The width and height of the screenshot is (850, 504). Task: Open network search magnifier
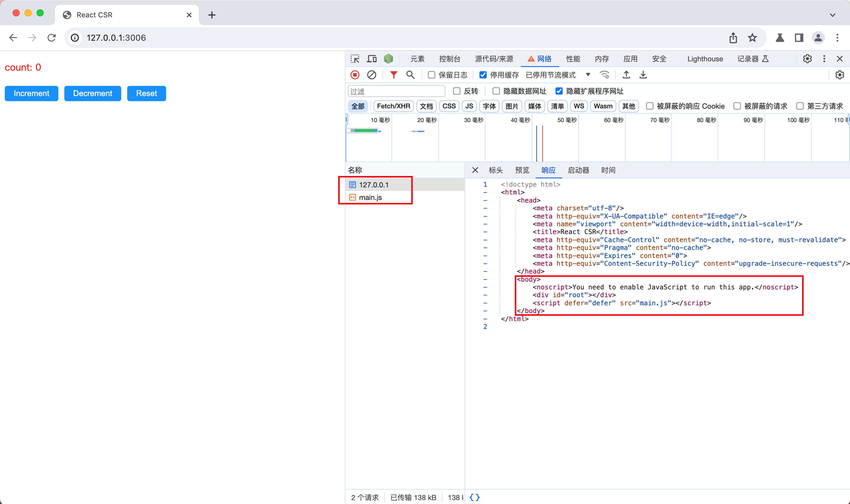click(x=410, y=75)
